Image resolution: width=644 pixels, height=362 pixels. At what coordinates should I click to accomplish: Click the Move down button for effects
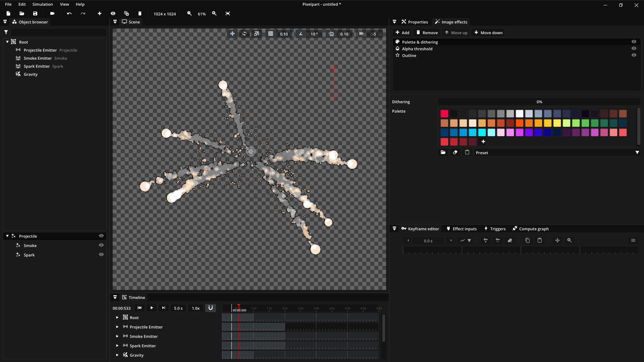[x=488, y=33]
